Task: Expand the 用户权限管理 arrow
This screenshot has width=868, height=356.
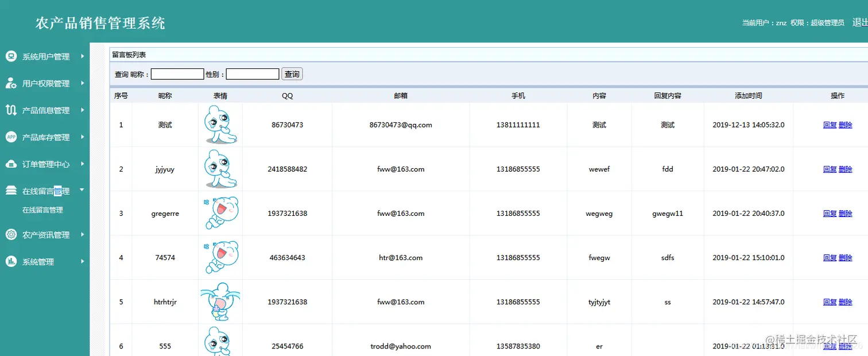Action: [x=83, y=83]
